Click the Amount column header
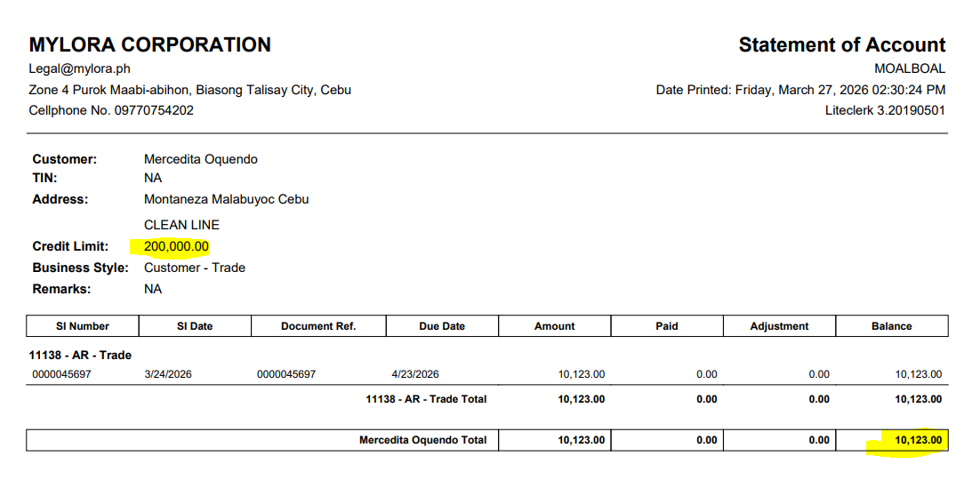This screenshot has width=980, height=480. point(554,326)
